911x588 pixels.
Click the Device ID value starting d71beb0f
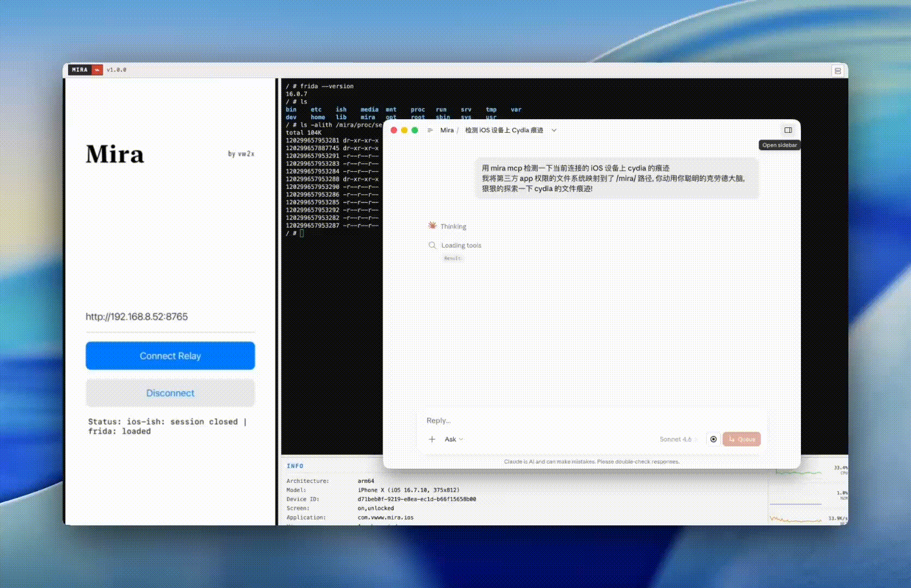tap(417, 499)
